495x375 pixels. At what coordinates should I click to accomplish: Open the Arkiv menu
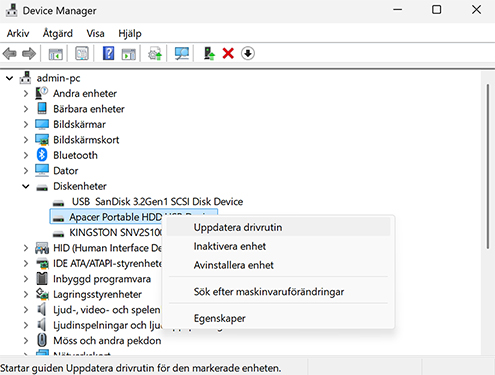[x=18, y=33]
